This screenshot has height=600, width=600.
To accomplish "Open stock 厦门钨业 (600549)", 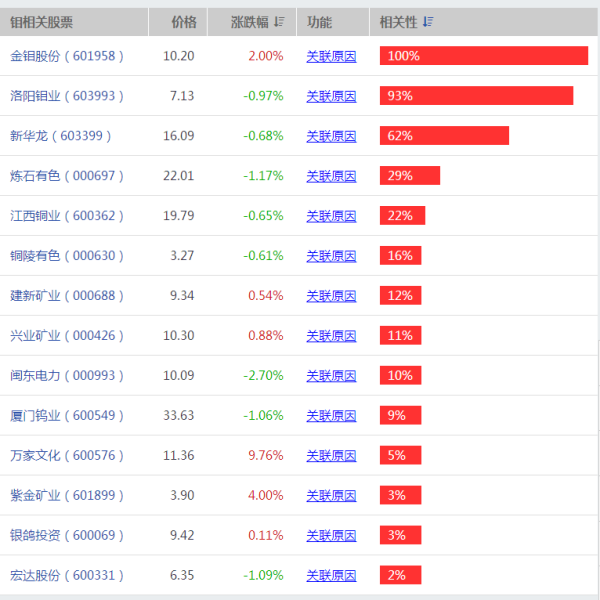I will (x=67, y=416).
